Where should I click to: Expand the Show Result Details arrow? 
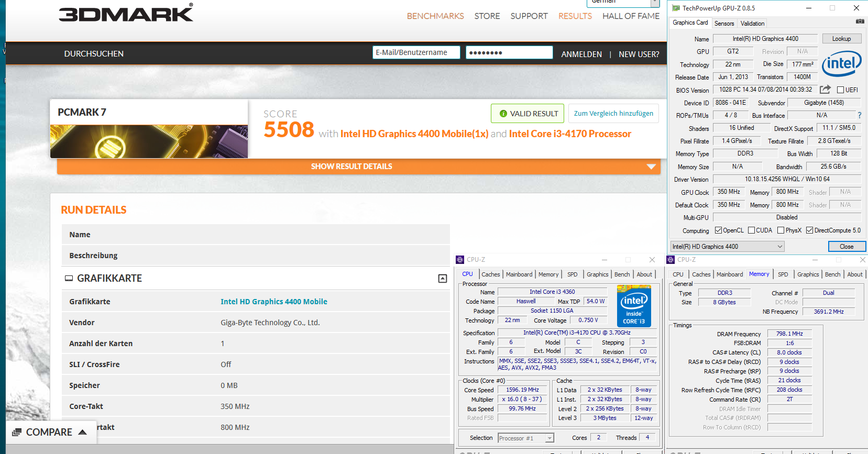click(651, 167)
